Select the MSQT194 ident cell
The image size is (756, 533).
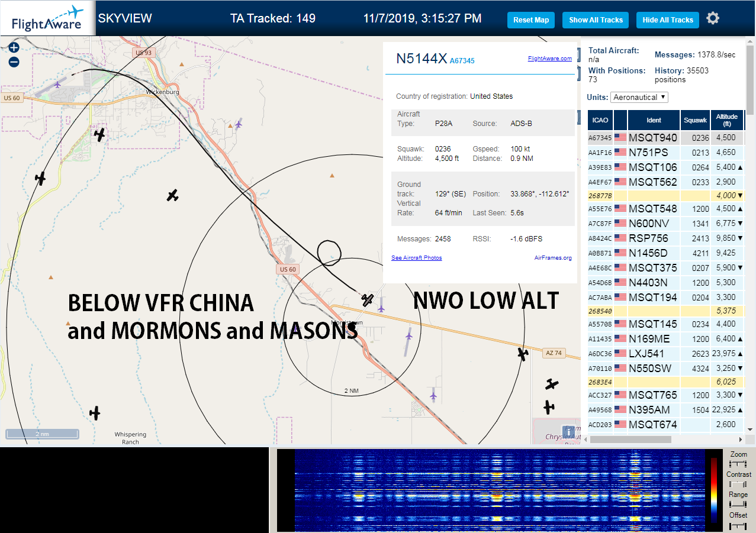pos(652,298)
